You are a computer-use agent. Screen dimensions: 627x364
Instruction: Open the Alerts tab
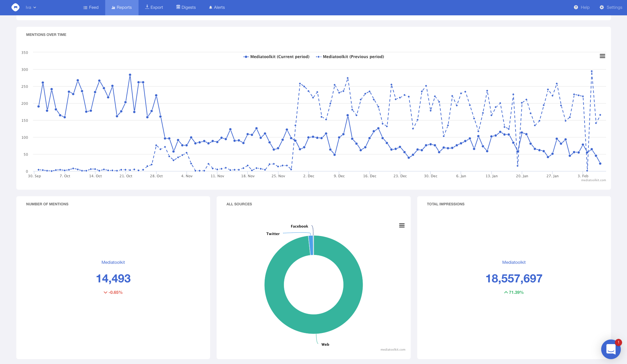(217, 8)
